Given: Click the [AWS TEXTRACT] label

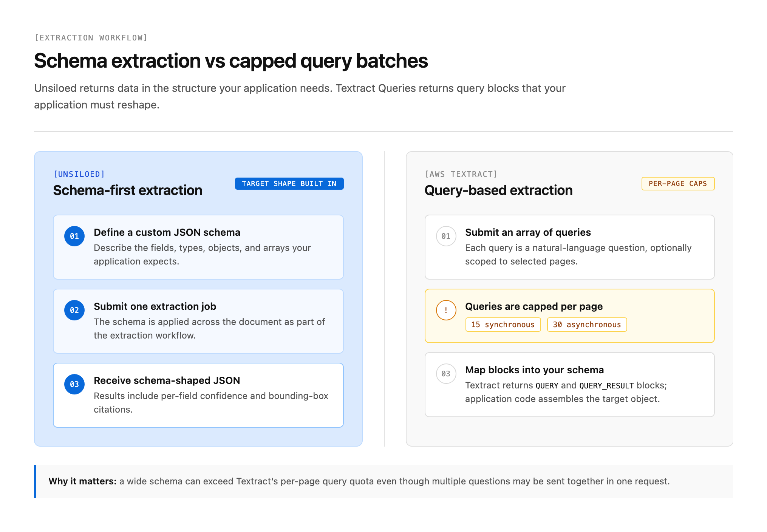Looking at the screenshot, I should click(461, 174).
